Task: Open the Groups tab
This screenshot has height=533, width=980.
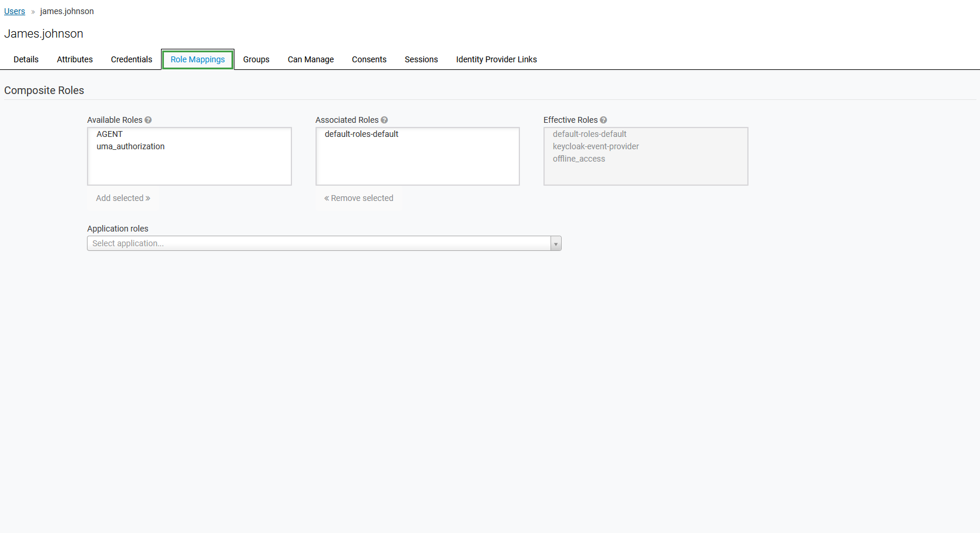Action: [256, 59]
